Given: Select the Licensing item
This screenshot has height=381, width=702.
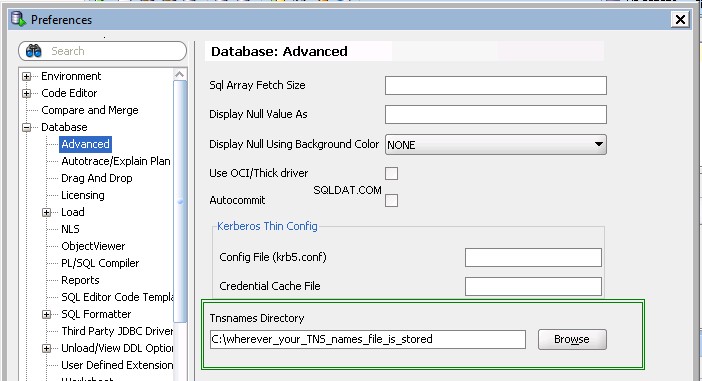Looking at the screenshot, I should coord(83,195).
